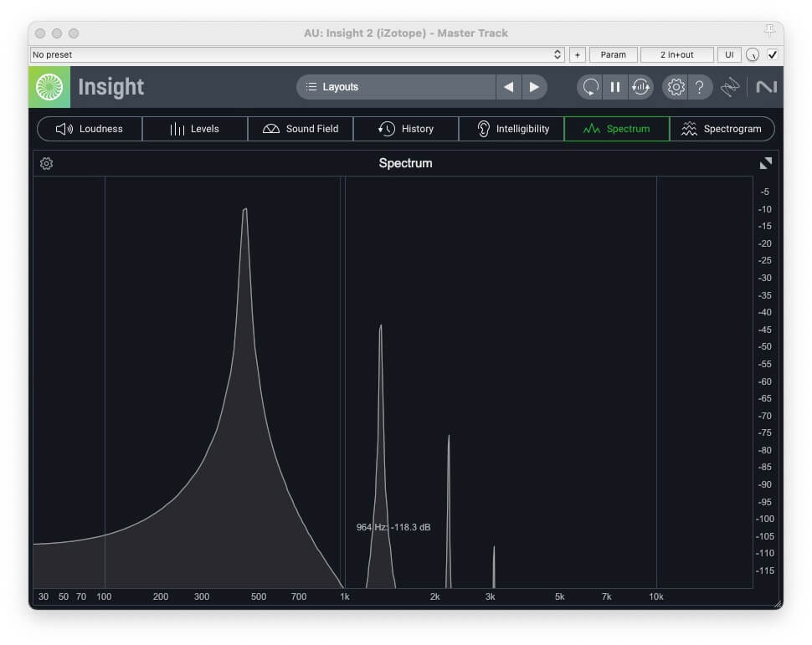The image size is (812, 645).
Task: Click the iZotope relay wave icon
Action: click(x=731, y=87)
